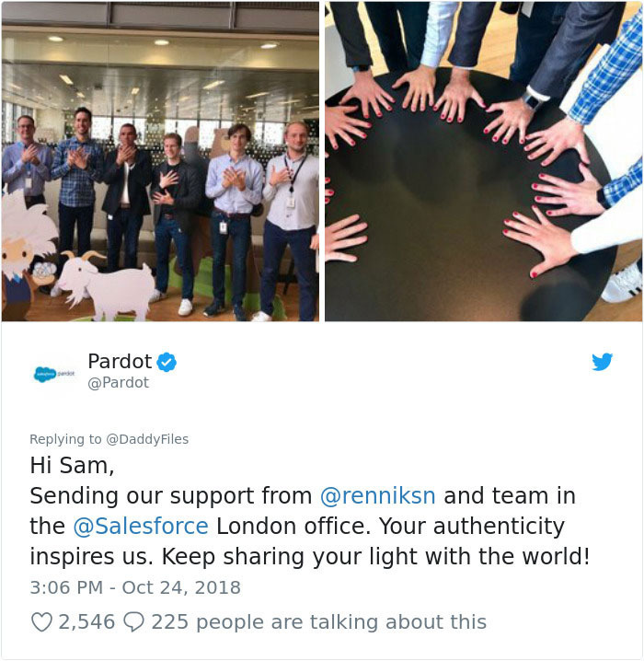Viewport: 644px width, 661px height.
Task: Open the @Salesforce mention link
Action: click(x=141, y=526)
